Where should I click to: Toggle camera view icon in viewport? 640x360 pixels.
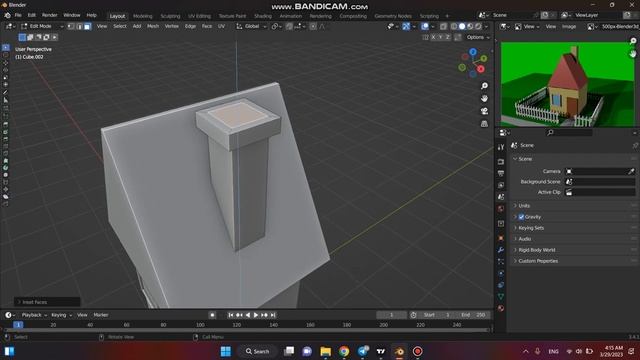pos(484,111)
